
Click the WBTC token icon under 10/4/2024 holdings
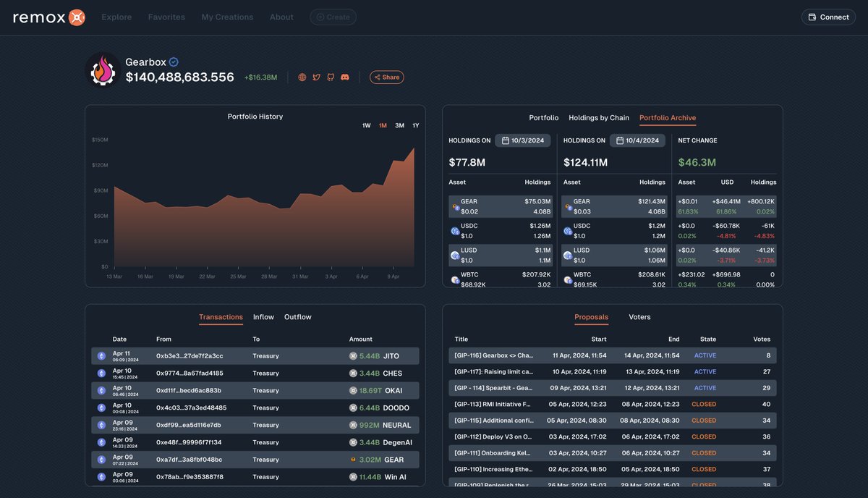(x=568, y=279)
